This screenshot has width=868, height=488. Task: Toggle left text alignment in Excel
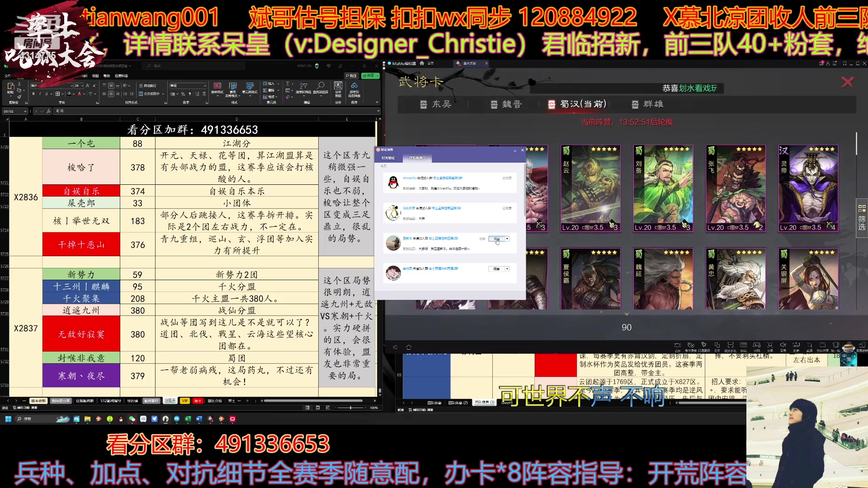coord(104,94)
